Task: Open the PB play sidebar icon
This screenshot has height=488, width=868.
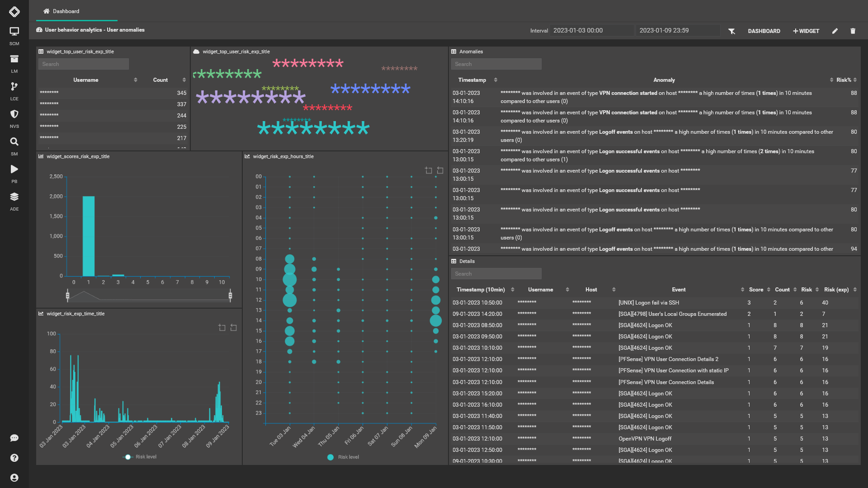Action: pyautogui.click(x=14, y=169)
